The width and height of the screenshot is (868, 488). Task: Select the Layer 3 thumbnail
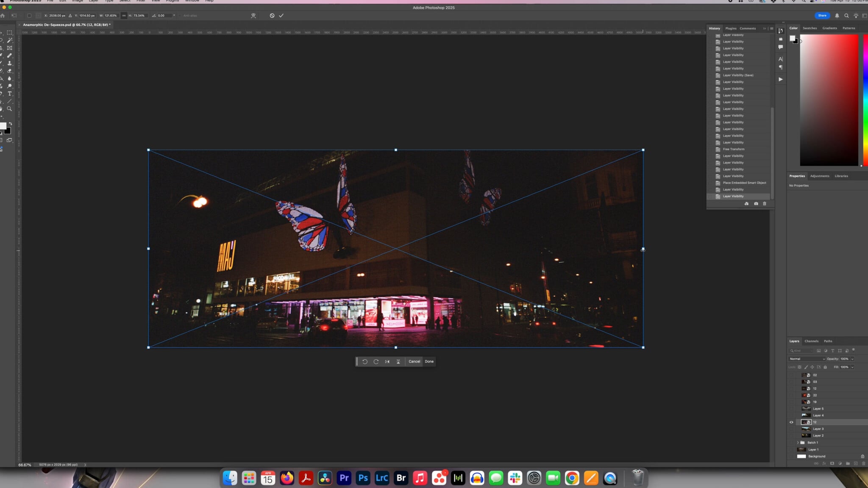tap(806, 429)
